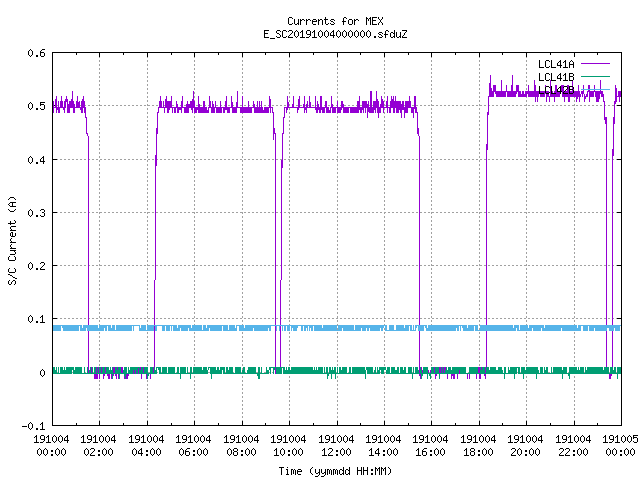Click the chart title 'Currents for MEX'
This screenshot has height=480, width=640.
[335, 21]
